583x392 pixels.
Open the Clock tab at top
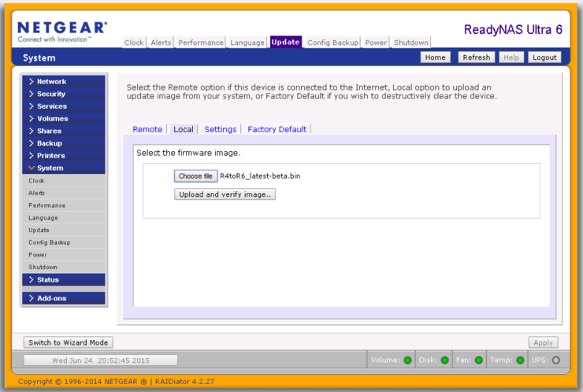(134, 43)
